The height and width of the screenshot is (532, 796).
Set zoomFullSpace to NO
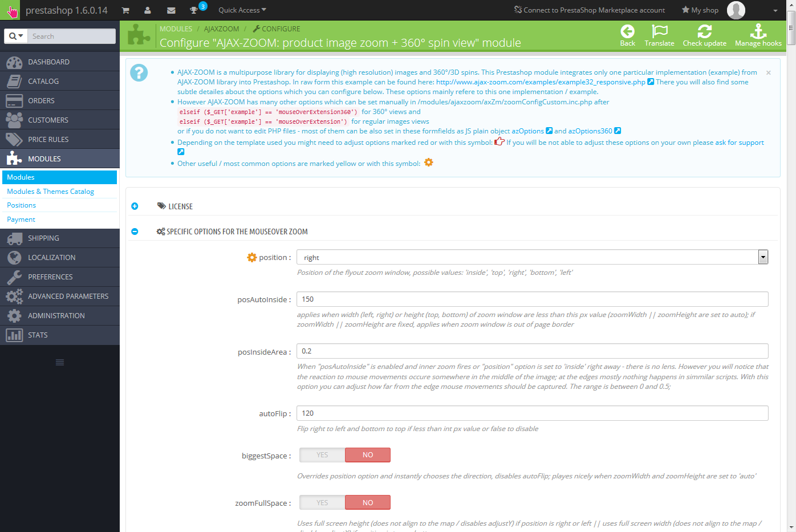pos(368,502)
